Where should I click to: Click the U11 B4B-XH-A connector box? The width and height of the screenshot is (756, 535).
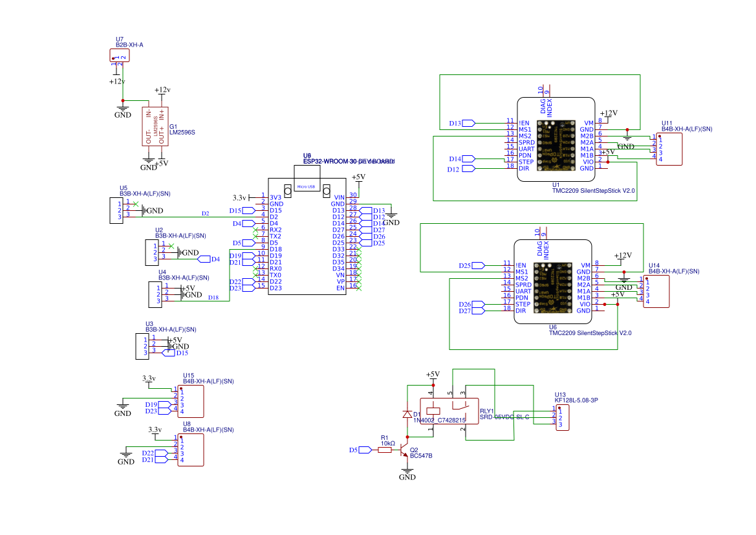pyautogui.click(x=669, y=149)
